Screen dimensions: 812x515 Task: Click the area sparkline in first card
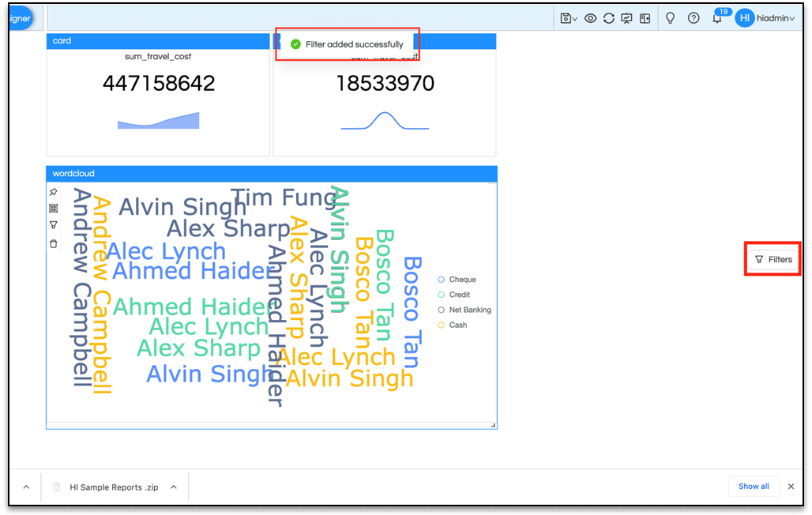[159, 121]
